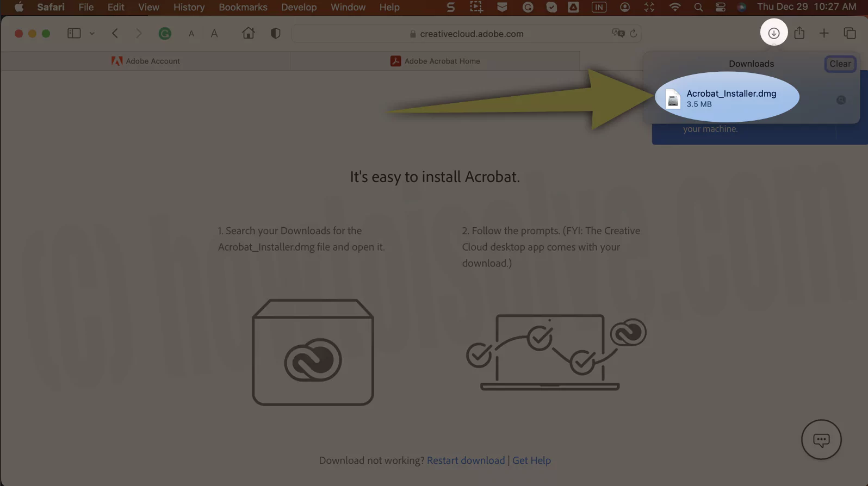The image size is (868, 486).
Task: Click the screenshot capture menu bar icon
Action: 476,7
